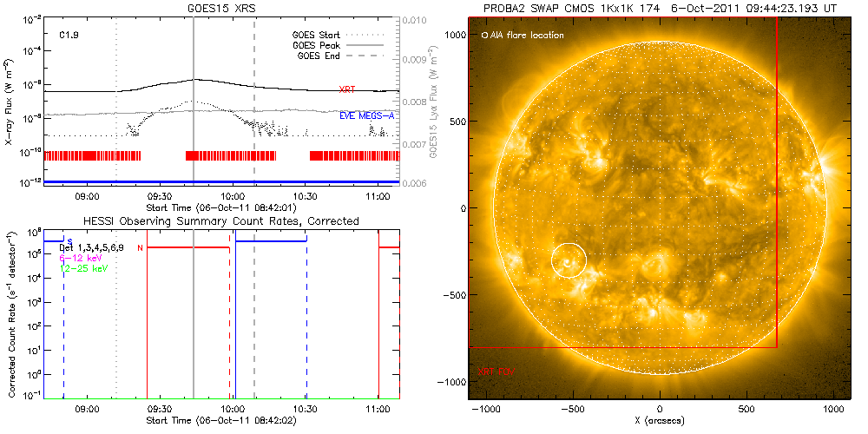Click the white AIA flare location circle
The width and height of the screenshot is (868, 434).
point(569,260)
